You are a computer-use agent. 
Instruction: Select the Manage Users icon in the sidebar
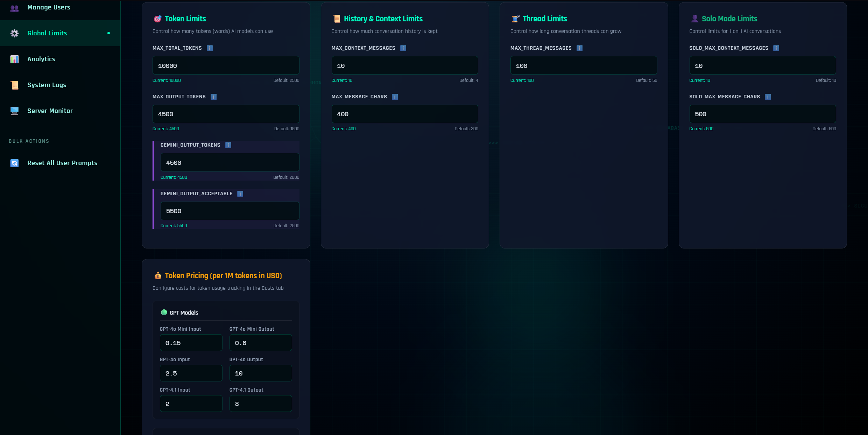point(14,8)
